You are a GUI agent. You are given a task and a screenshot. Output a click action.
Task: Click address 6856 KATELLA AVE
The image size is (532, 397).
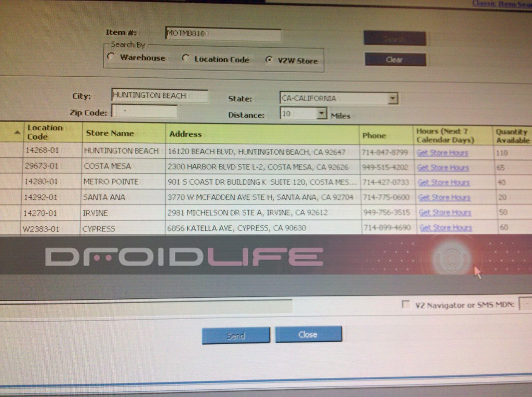click(236, 228)
